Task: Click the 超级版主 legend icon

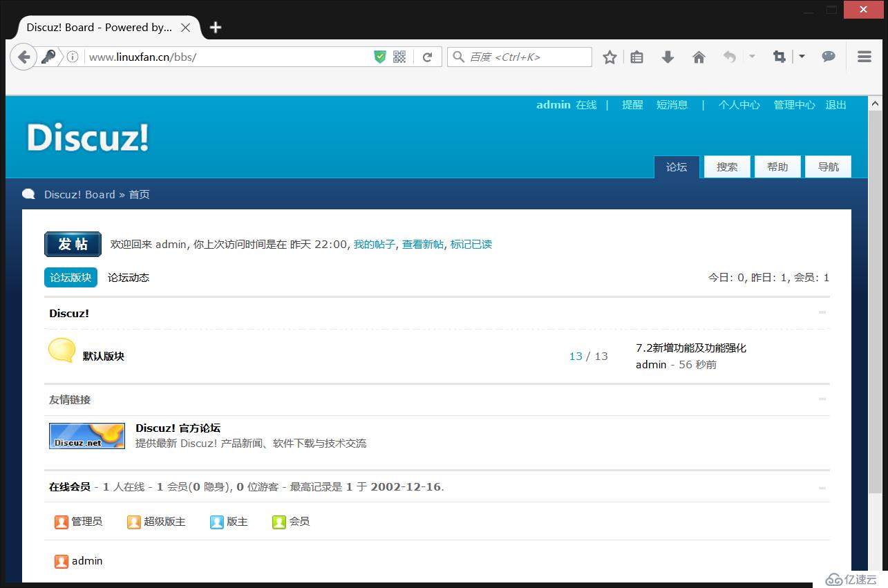Action: click(x=134, y=522)
